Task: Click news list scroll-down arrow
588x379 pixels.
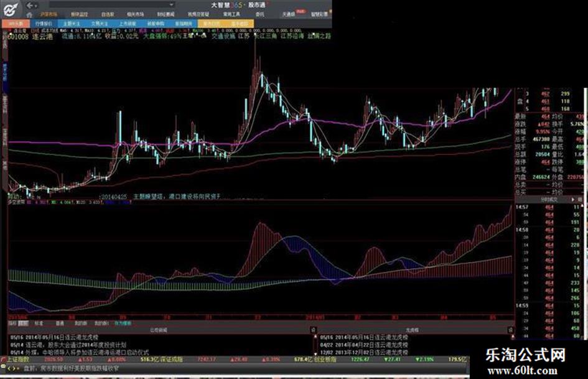Action: (315, 353)
